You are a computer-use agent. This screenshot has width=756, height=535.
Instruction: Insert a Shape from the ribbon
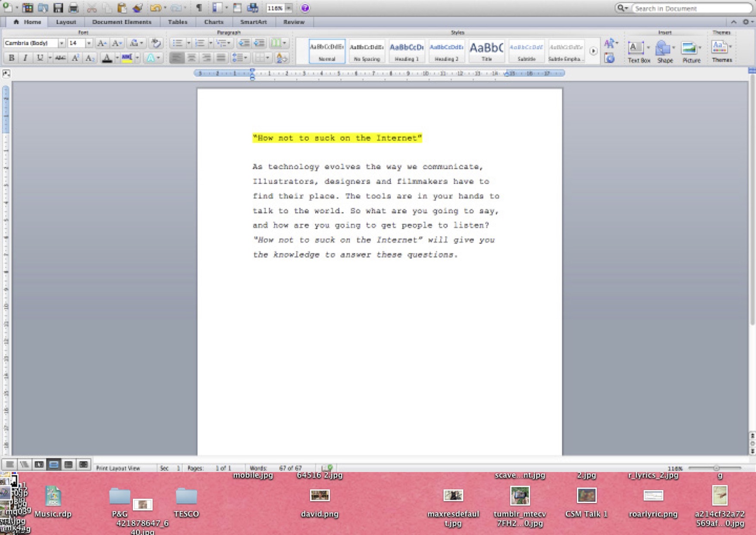[665, 52]
